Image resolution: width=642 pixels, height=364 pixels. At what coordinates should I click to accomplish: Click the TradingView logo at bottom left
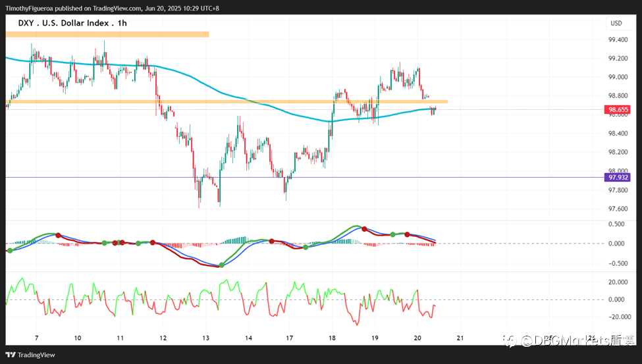tap(30, 355)
